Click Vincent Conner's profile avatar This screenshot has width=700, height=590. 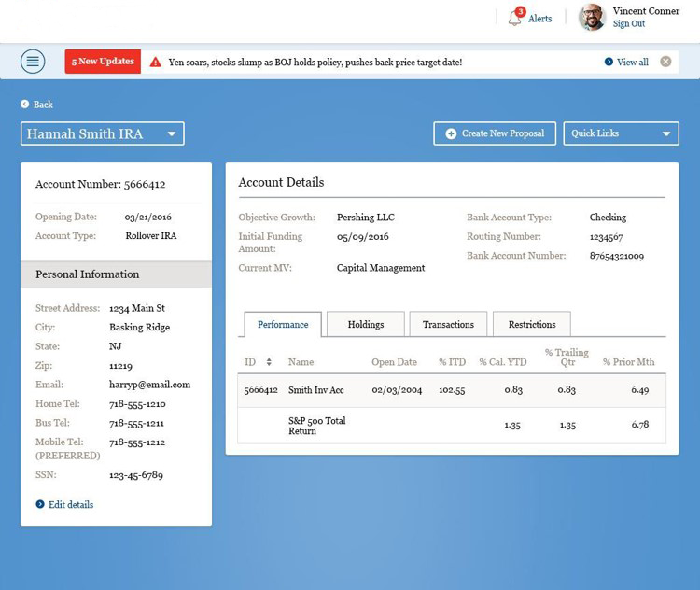click(592, 17)
